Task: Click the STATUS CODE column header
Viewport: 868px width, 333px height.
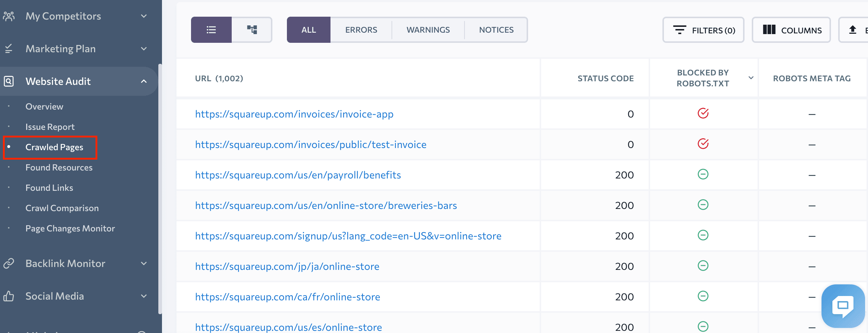Action: (605, 78)
